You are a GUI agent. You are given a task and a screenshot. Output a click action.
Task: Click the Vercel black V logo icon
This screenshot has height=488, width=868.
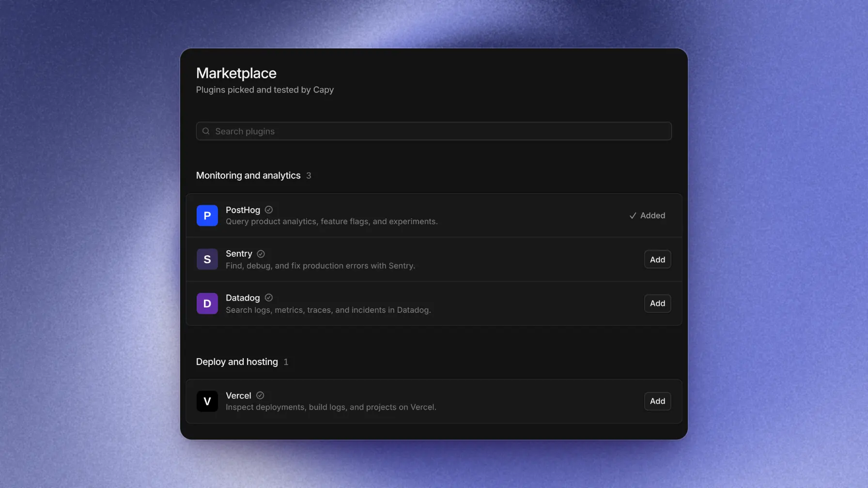pos(207,401)
